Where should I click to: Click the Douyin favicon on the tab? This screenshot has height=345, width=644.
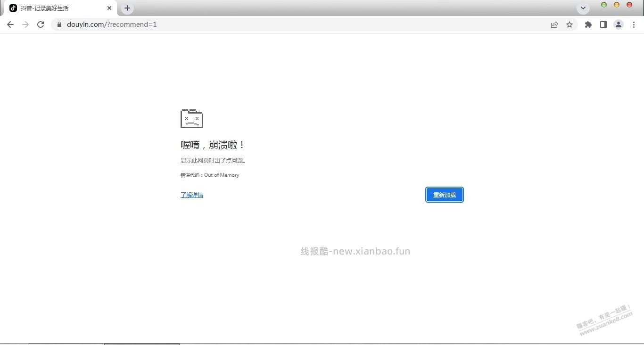(x=14, y=8)
